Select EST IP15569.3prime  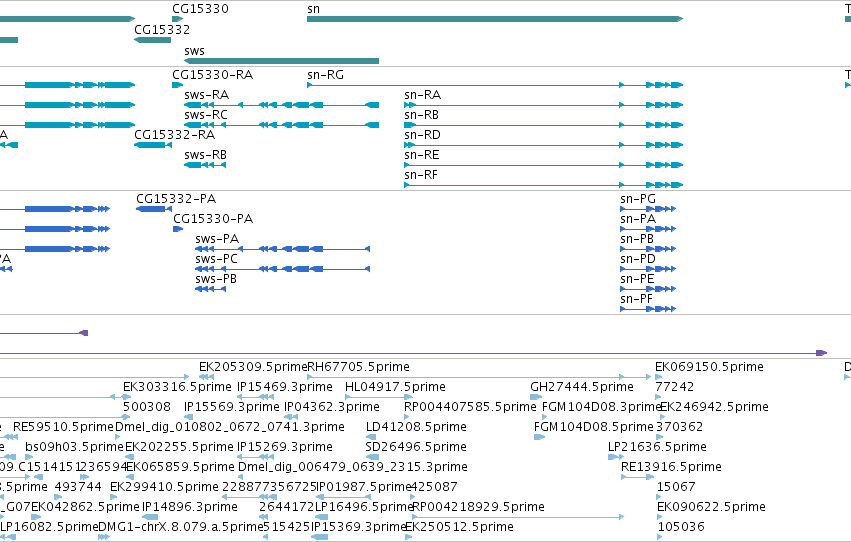(x=189, y=417)
